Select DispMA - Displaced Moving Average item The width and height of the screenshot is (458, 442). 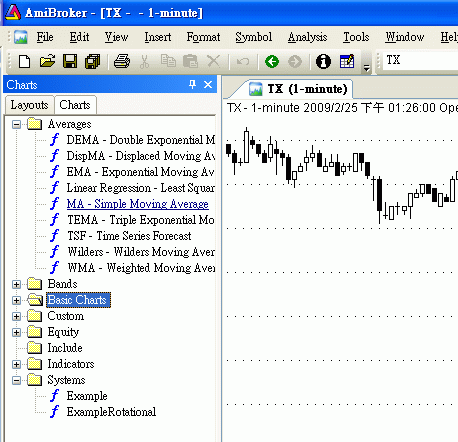tap(141, 156)
